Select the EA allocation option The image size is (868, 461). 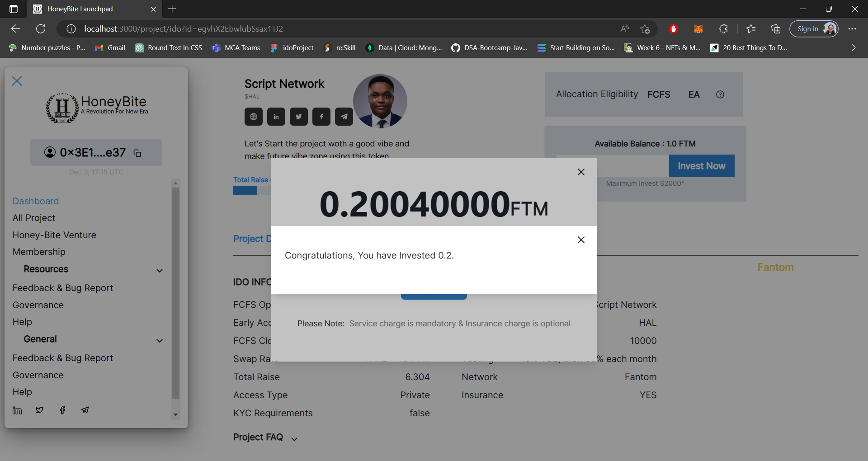694,94
